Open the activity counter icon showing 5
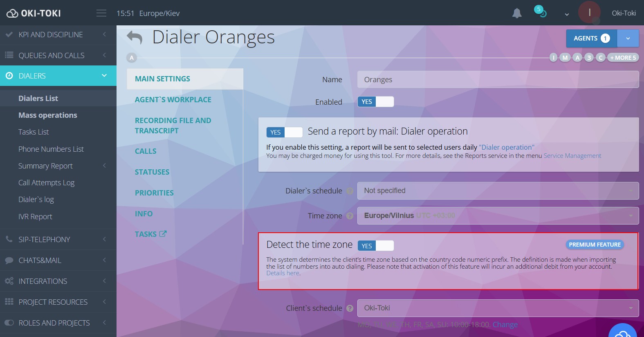 [x=541, y=11]
